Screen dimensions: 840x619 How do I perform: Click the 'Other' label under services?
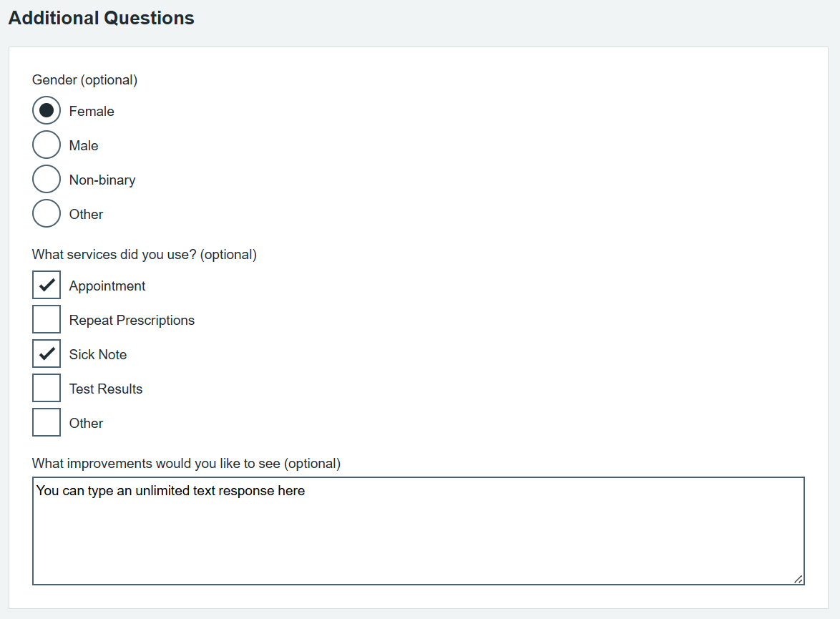86,424
